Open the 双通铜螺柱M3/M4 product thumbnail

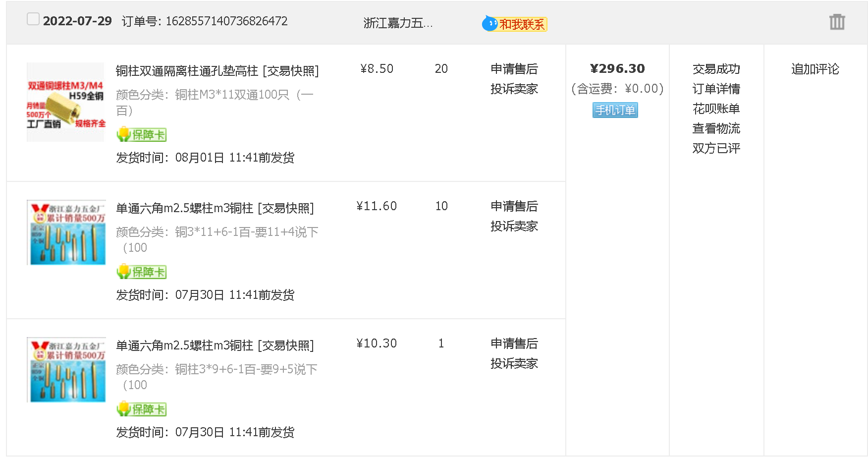(66, 102)
